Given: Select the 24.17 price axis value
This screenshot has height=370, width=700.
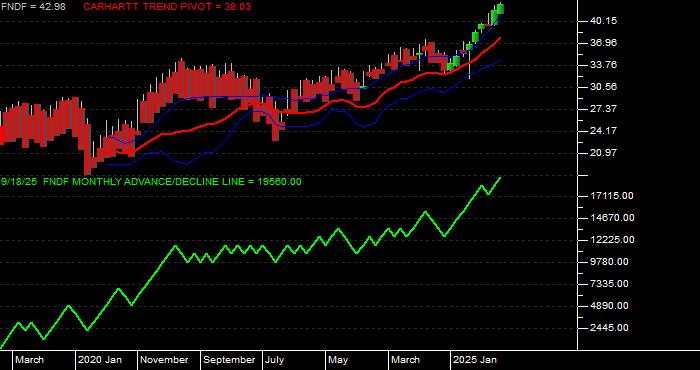Looking at the screenshot, I should 604,131.
